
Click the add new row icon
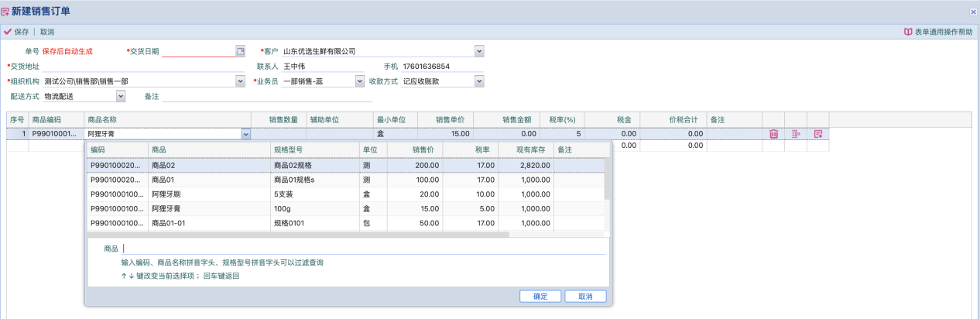(x=817, y=134)
